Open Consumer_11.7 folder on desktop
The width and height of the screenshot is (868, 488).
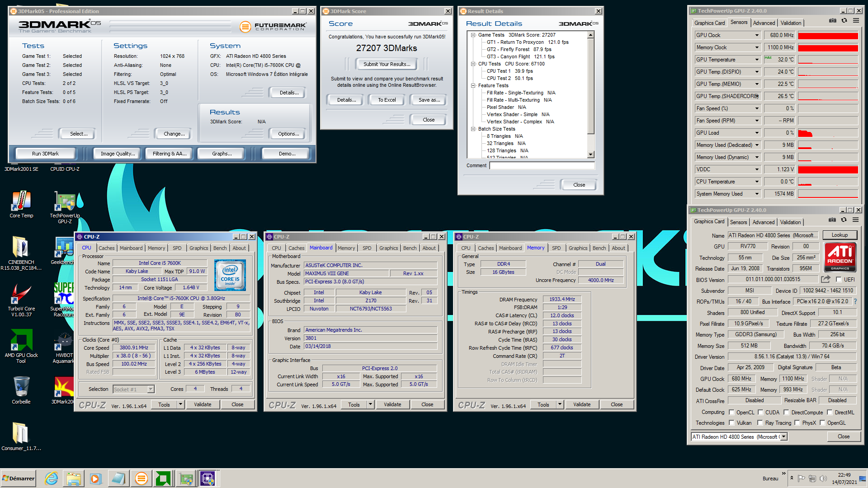coord(21,436)
